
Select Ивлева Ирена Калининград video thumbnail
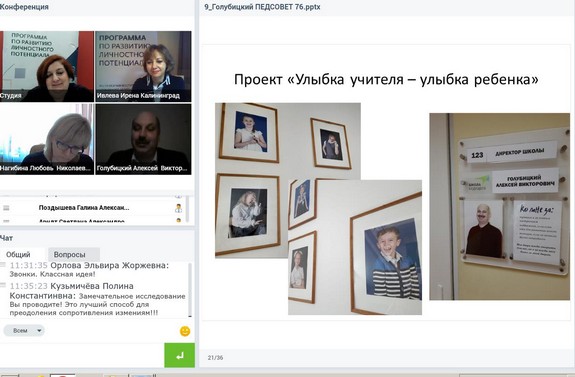143,66
